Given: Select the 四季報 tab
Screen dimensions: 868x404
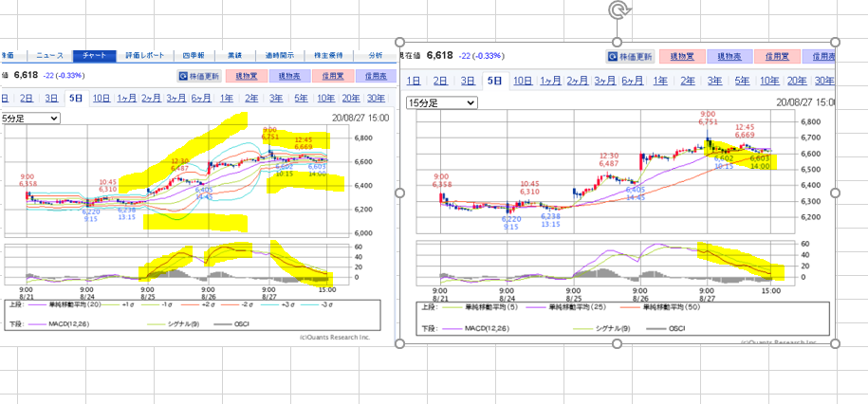Looking at the screenshot, I should pos(194,56).
